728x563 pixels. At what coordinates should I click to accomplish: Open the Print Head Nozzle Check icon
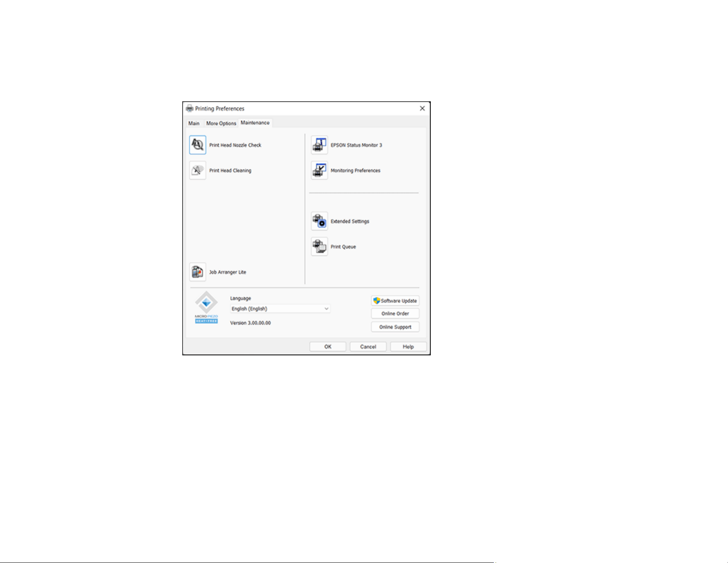pyautogui.click(x=198, y=145)
